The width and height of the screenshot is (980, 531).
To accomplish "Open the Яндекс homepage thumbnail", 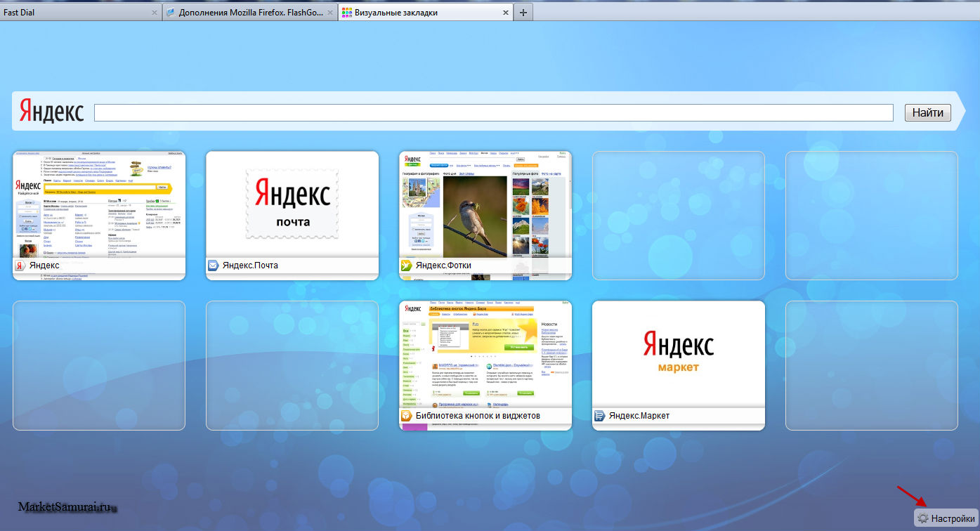I will click(x=99, y=216).
